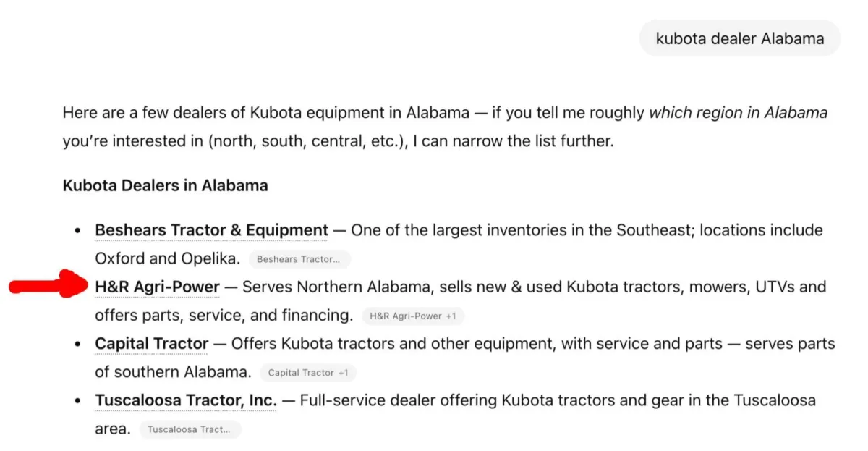Click the "of southern Alabama." text
This screenshot has height=451, width=868.
tap(173, 372)
